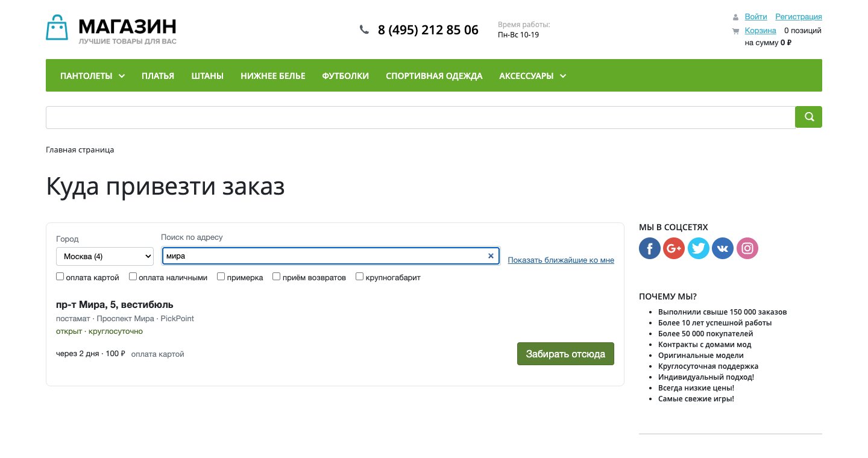Focus the main site search field
The image size is (868, 458).
click(421, 118)
